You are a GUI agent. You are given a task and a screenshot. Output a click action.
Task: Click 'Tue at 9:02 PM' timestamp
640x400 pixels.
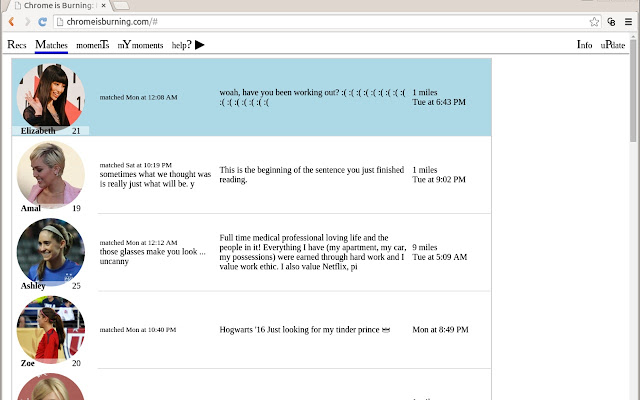click(439, 180)
